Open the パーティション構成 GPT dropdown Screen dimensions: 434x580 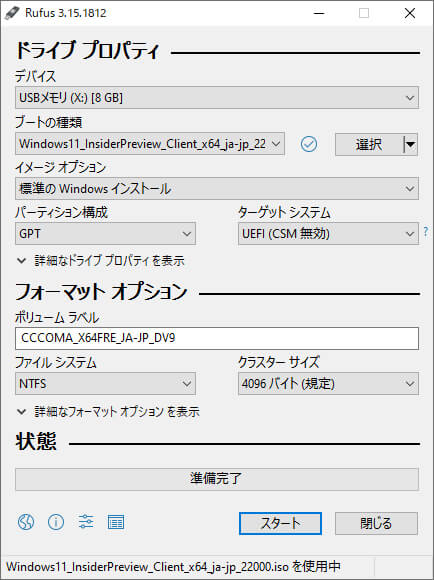point(105,233)
